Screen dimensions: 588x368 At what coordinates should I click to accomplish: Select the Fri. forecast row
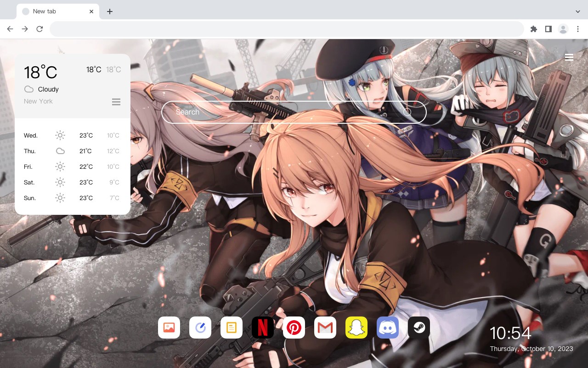pyautogui.click(x=73, y=167)
